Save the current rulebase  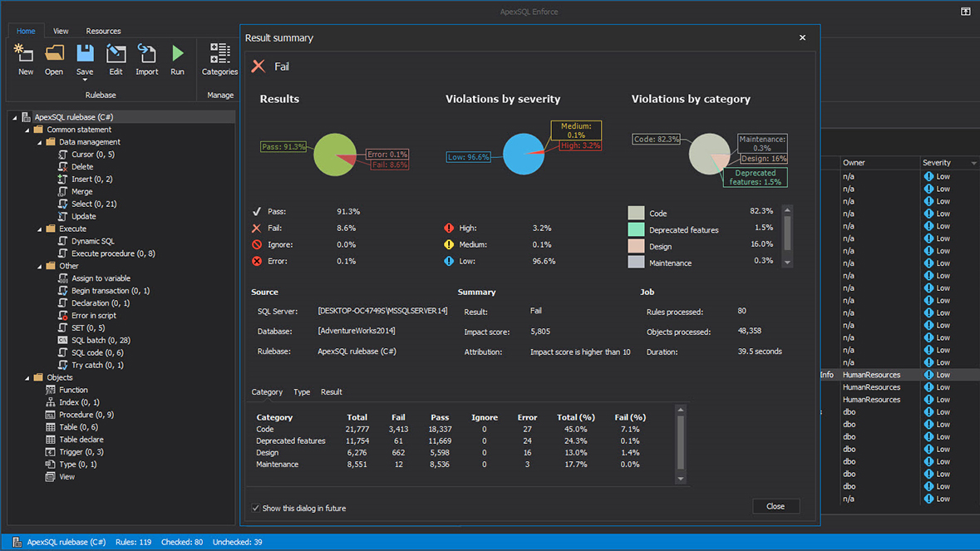click(x=84, y=55)
